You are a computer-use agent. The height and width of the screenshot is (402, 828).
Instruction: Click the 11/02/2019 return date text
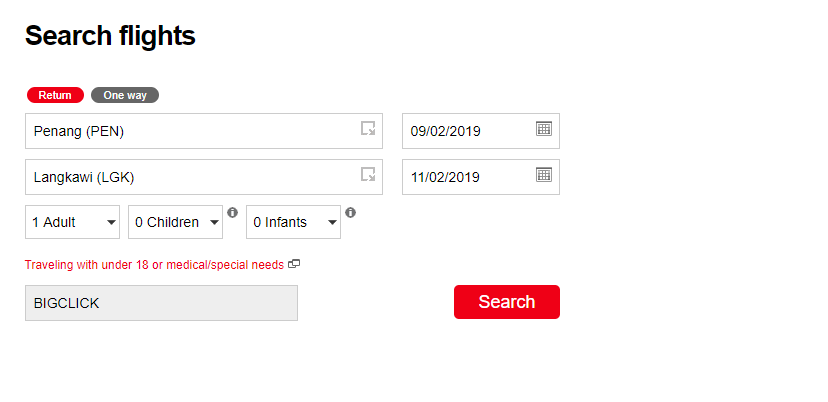click(x=446, y=177)
